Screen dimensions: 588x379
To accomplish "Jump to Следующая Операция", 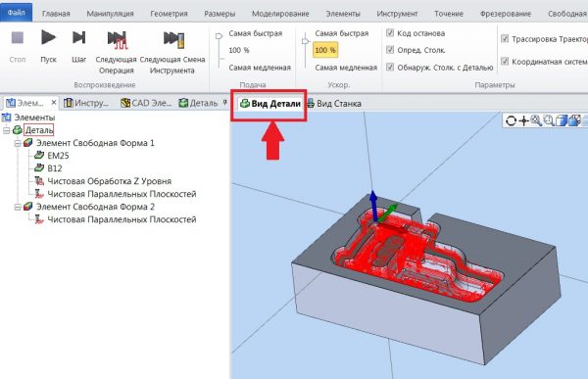I will click(117, 52).
